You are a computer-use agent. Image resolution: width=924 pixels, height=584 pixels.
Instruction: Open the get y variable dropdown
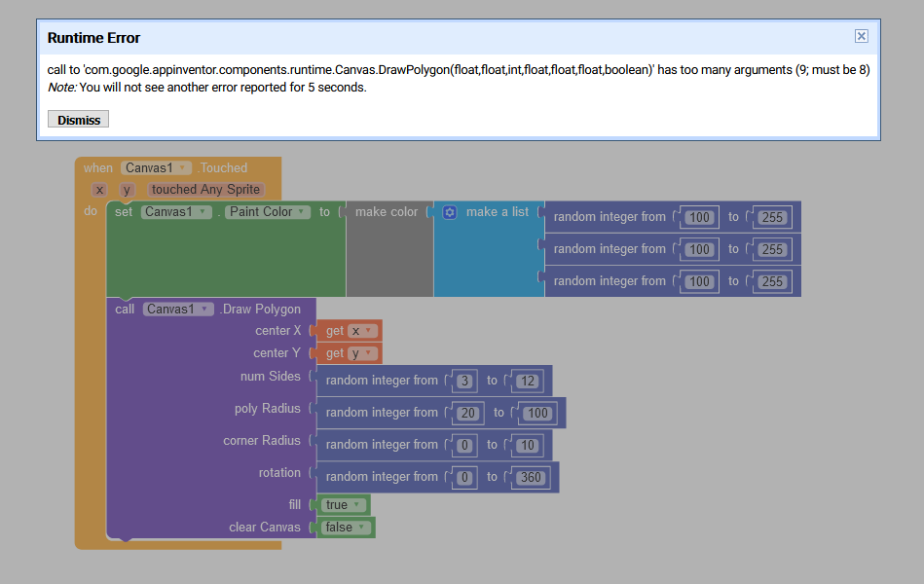point(362,353)
